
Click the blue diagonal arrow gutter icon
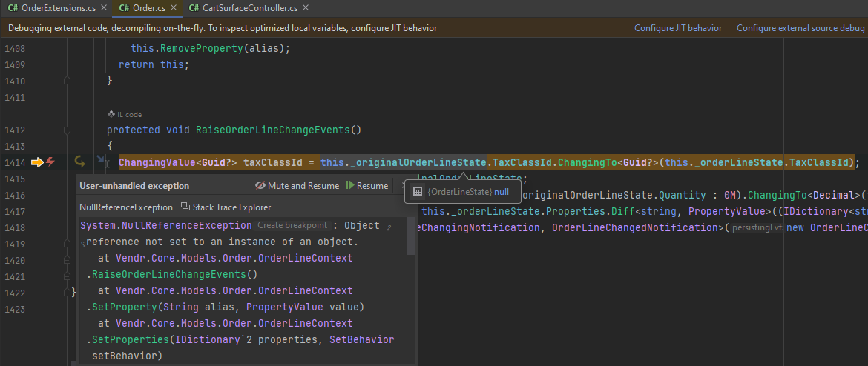click(101, 160)
